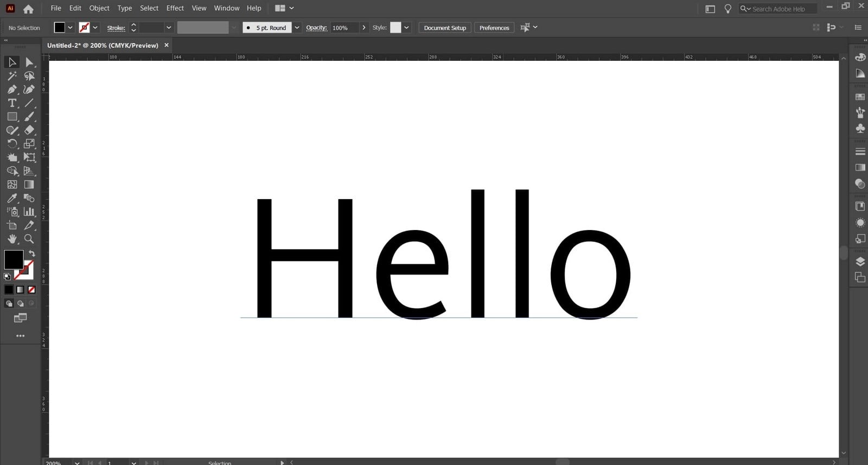Expand the Opacity slider arrow

coord(363,28)
